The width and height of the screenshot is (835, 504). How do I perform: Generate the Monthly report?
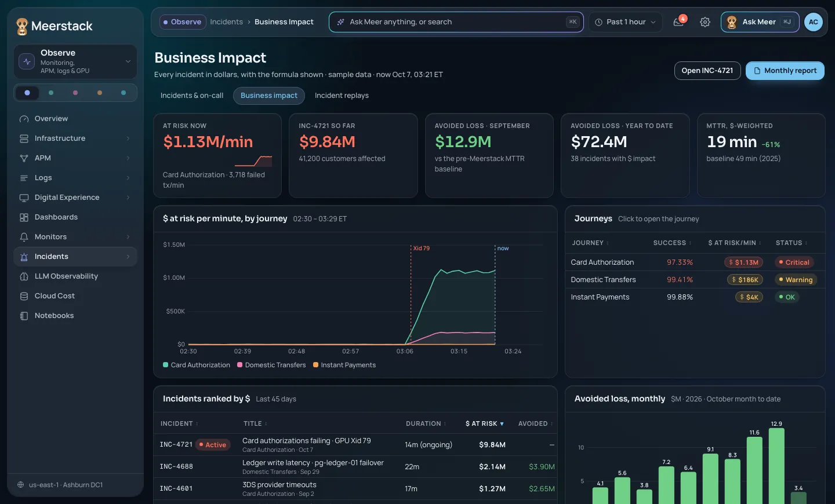(785, 71)
